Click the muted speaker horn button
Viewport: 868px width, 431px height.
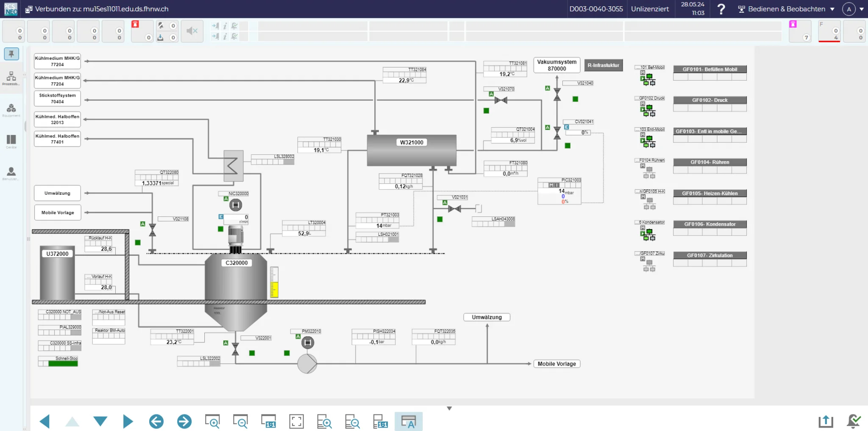192,31
